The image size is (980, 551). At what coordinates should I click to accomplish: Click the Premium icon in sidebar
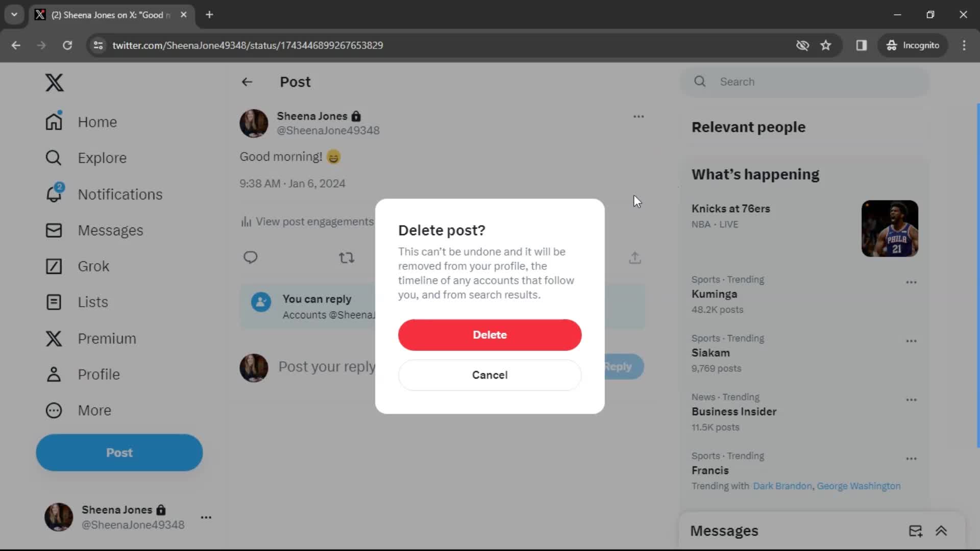click(x=54, y=338)
